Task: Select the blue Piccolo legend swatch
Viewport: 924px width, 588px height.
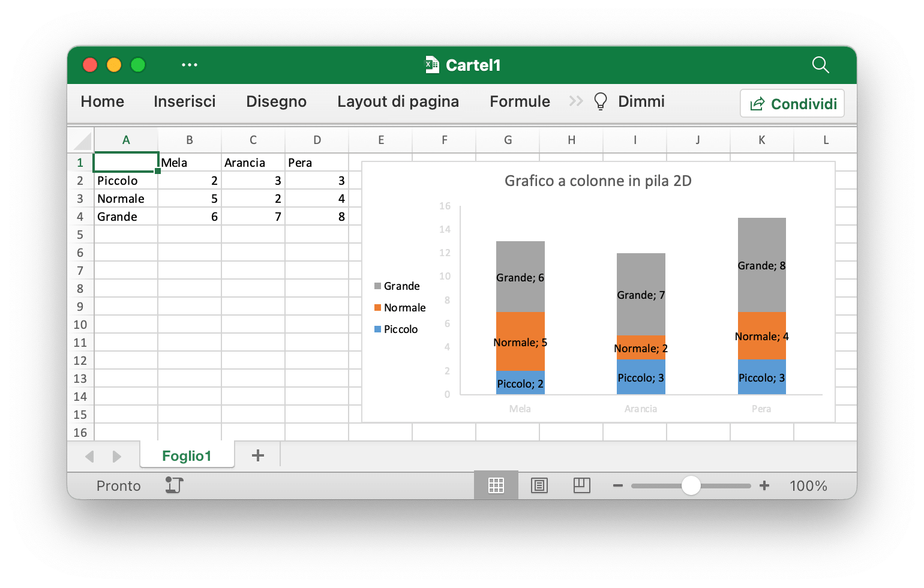Action: 378,329
